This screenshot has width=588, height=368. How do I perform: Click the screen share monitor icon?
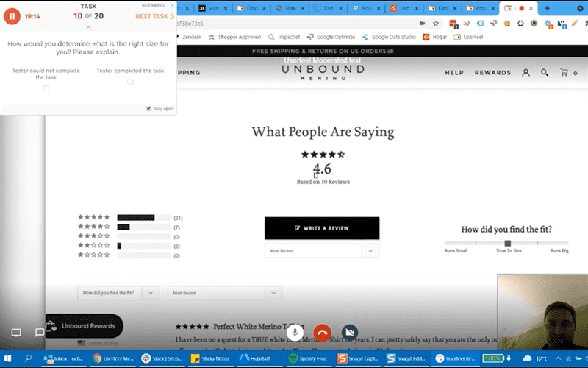tap(16, 333)
